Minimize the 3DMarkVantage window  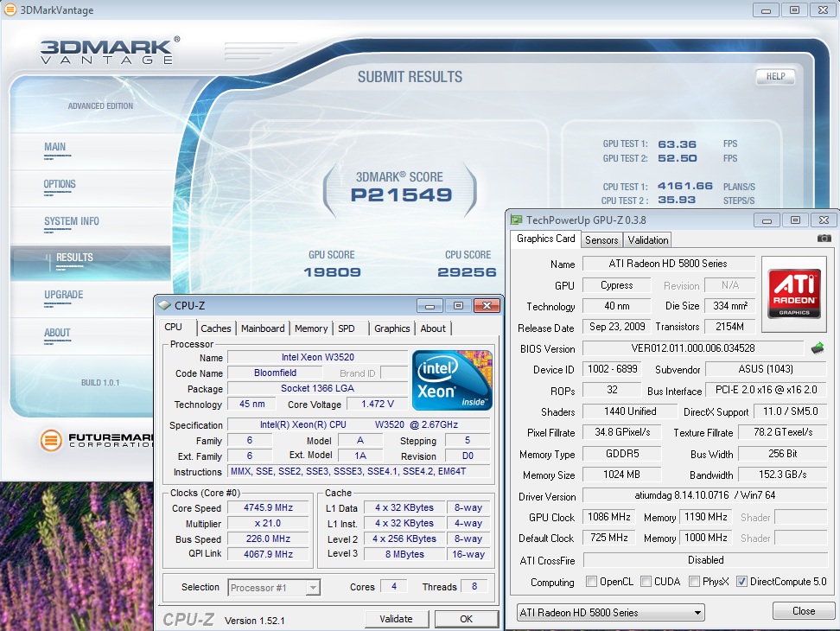click(766, 10)
